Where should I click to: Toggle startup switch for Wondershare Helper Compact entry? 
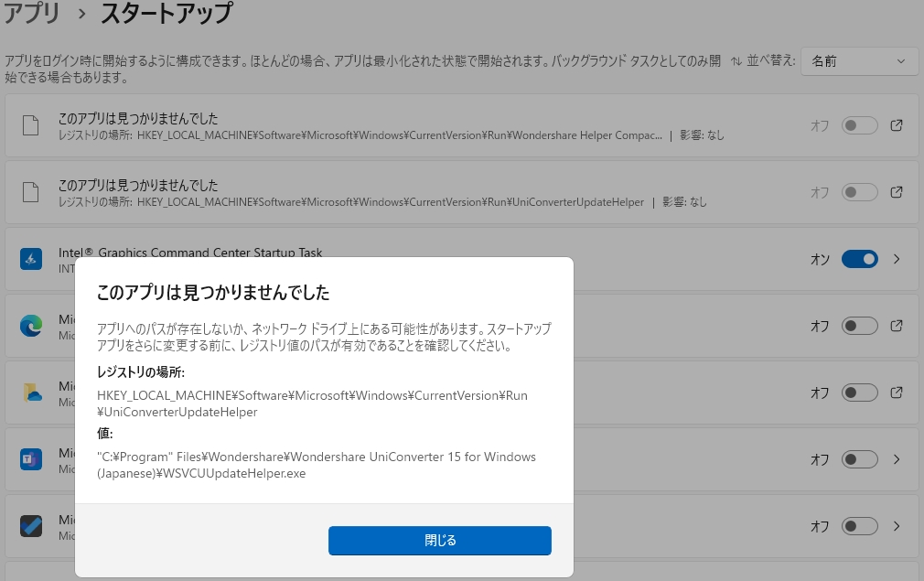coord(860,125)
